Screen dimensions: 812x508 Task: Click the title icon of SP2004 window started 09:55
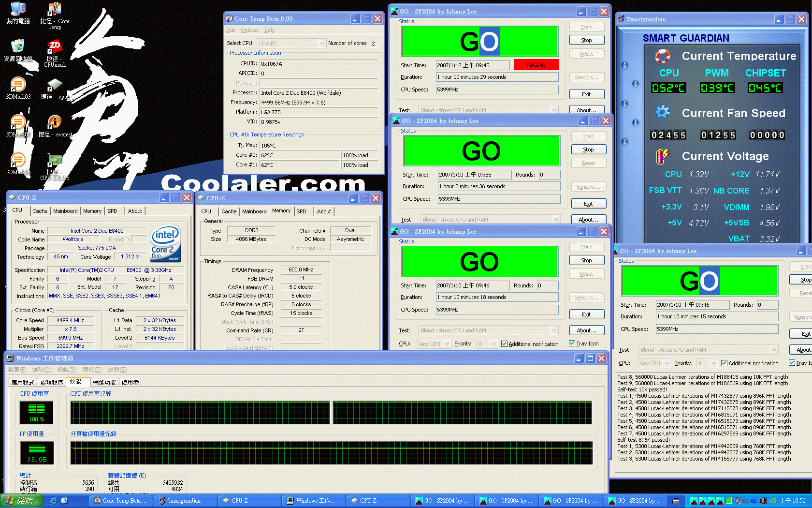(x=396, y=120)
